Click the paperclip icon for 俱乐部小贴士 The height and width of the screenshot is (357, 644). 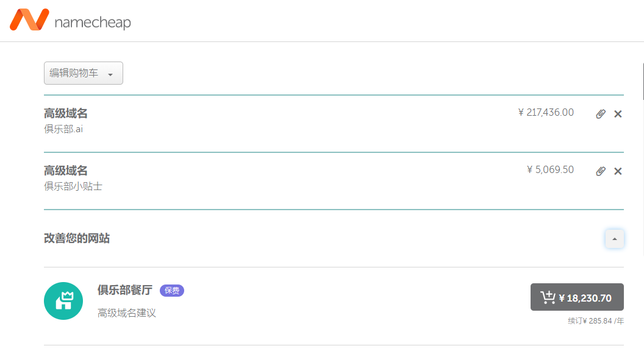[601, 171]
